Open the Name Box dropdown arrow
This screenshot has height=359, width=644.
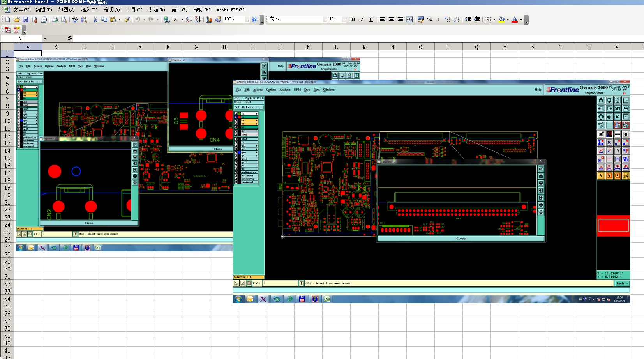point(45,39)
